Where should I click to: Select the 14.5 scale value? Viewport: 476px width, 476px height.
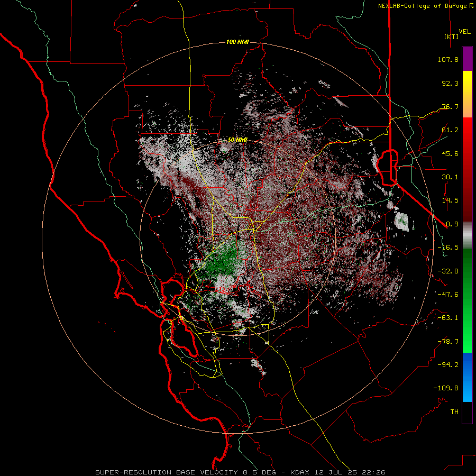(450, 200)
